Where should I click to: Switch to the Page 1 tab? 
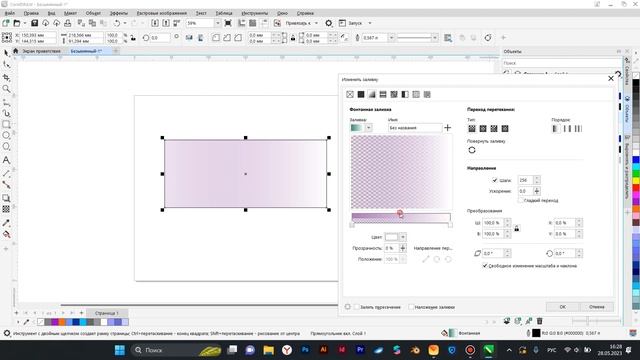point(106,313)
